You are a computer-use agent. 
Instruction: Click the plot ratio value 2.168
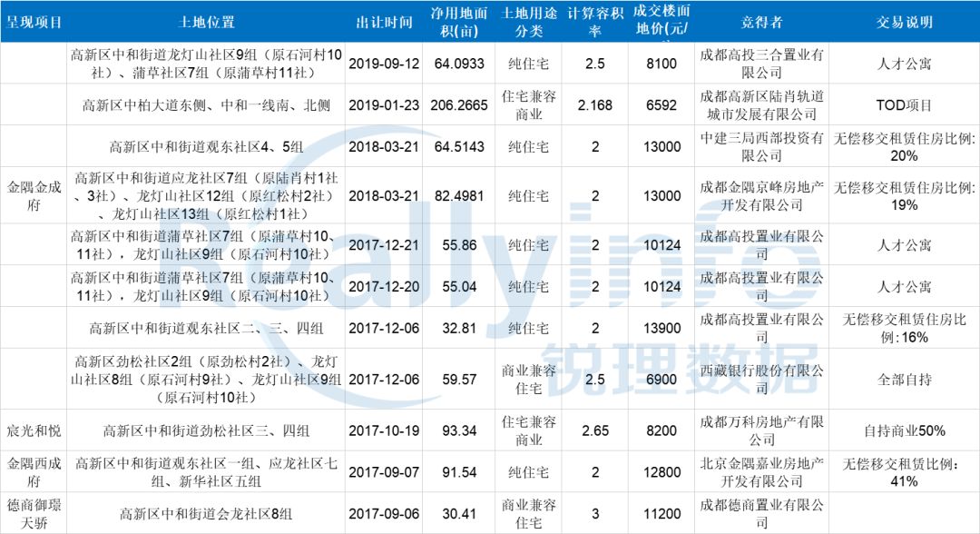[595, 105]
